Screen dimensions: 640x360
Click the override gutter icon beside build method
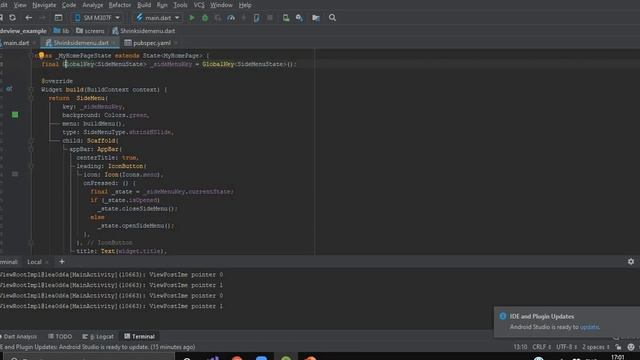pos(9,89)
